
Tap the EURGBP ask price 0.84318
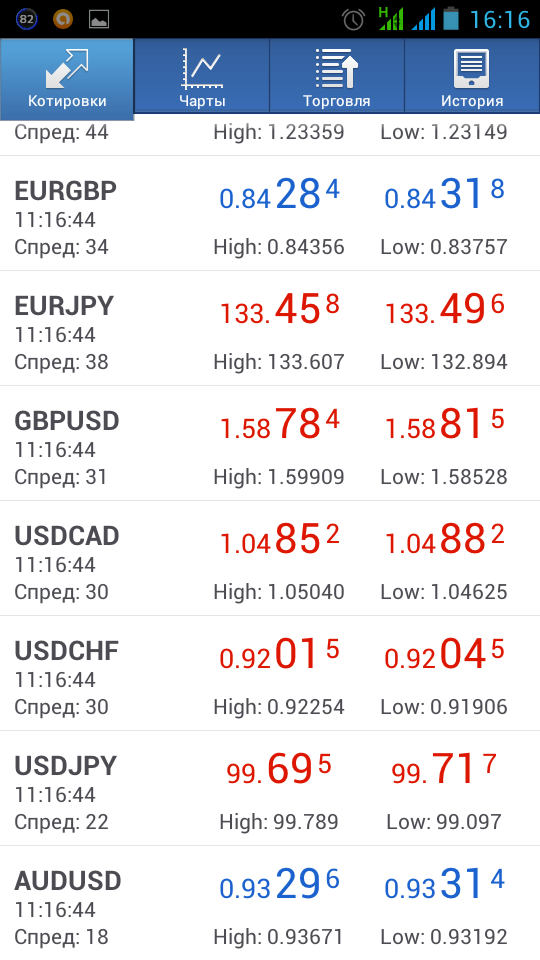[445, 195]
